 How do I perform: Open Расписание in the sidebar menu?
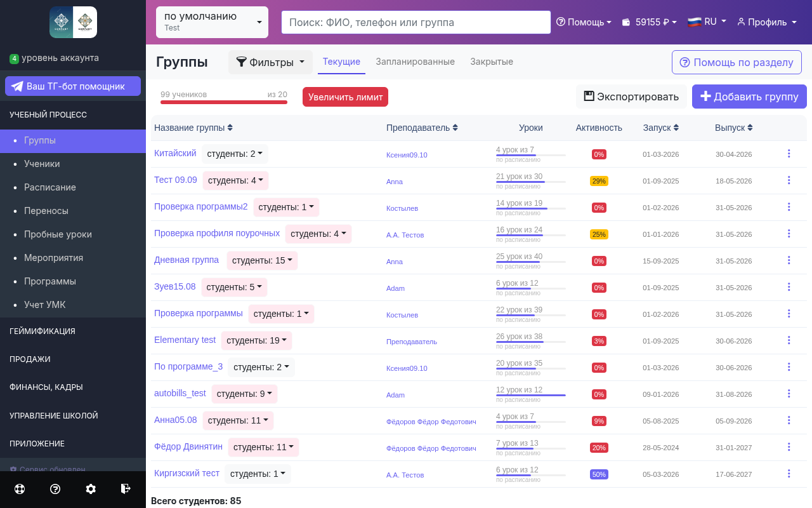click(x=50, y=187)
